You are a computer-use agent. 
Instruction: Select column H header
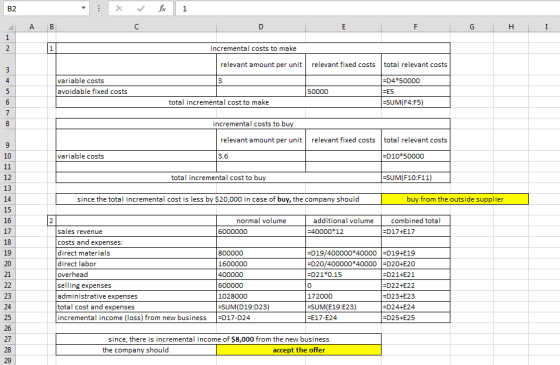click(x=511, y=27)
